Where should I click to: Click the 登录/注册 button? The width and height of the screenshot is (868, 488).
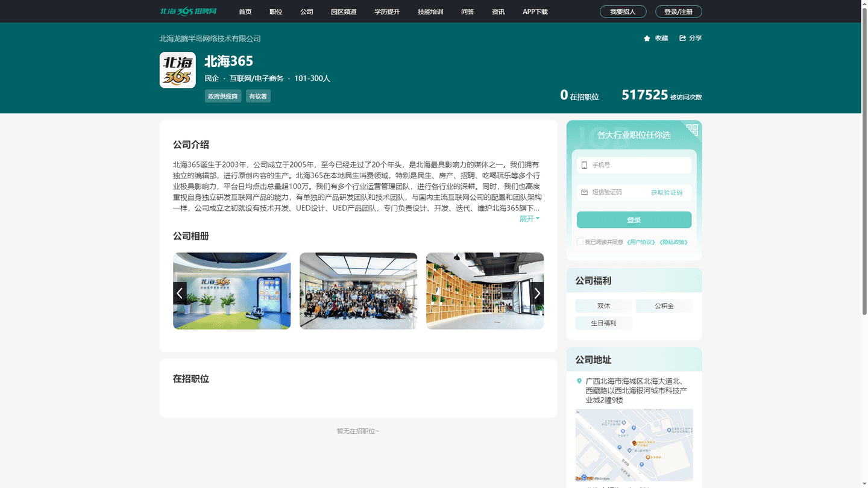click(678, 11)
